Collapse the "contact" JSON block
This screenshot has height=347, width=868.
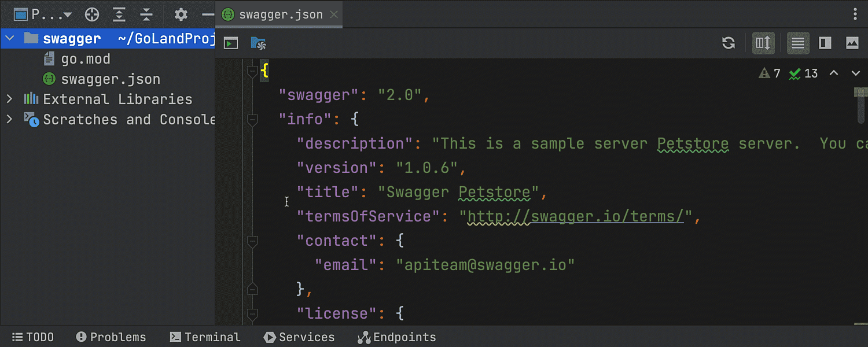tap(252, 241)
